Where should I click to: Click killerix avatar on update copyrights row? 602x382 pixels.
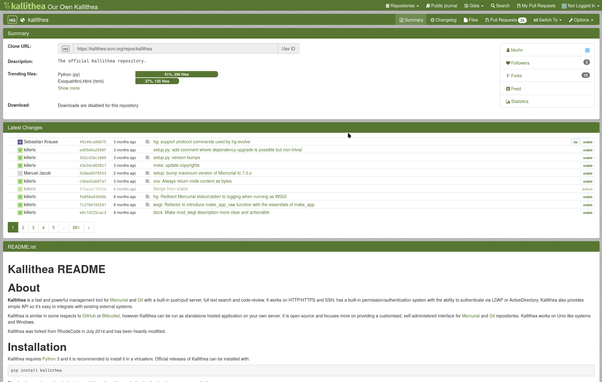20,165
